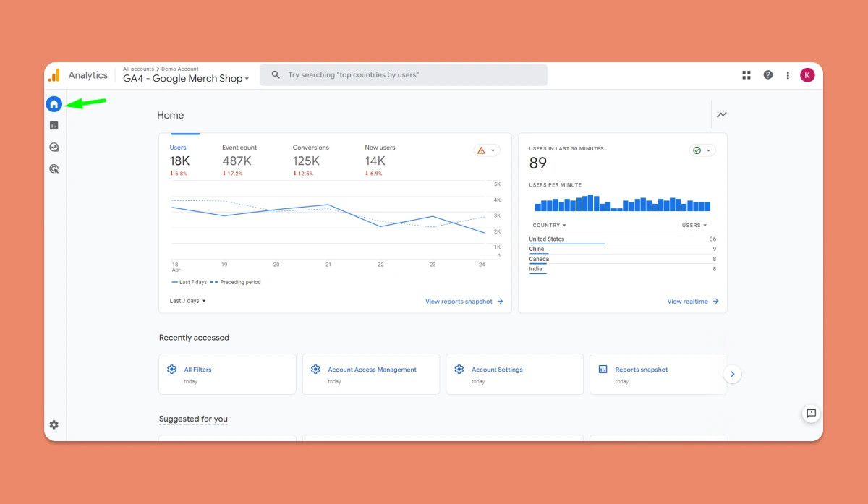868x504 pixels.
Task: Open the Country dimension dropdown
Action: 550,225
